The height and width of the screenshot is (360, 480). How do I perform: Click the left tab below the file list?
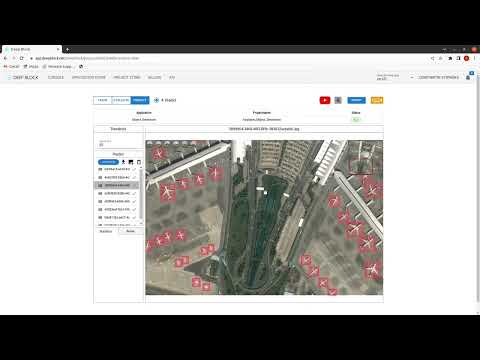(106, 231)
